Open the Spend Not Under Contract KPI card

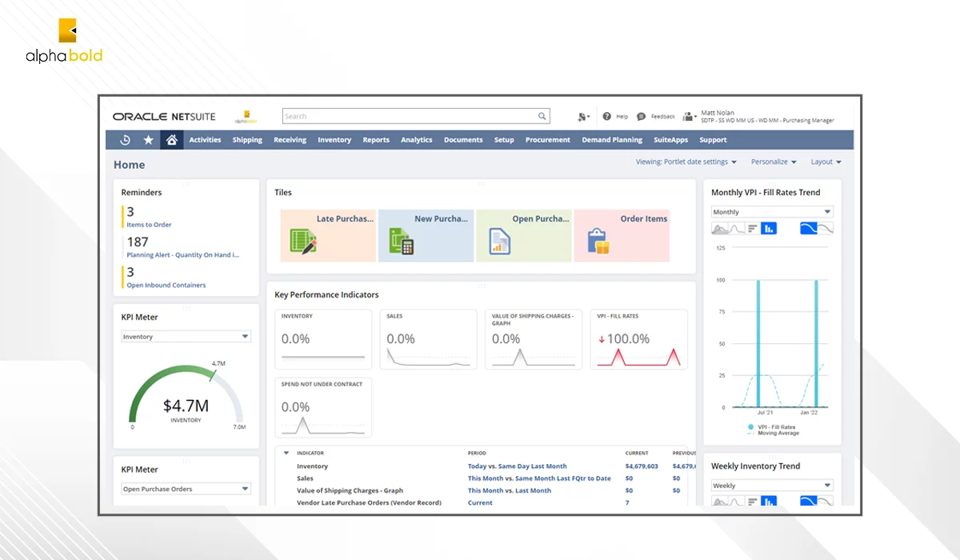pyautogui.click(x=323, y=407)
